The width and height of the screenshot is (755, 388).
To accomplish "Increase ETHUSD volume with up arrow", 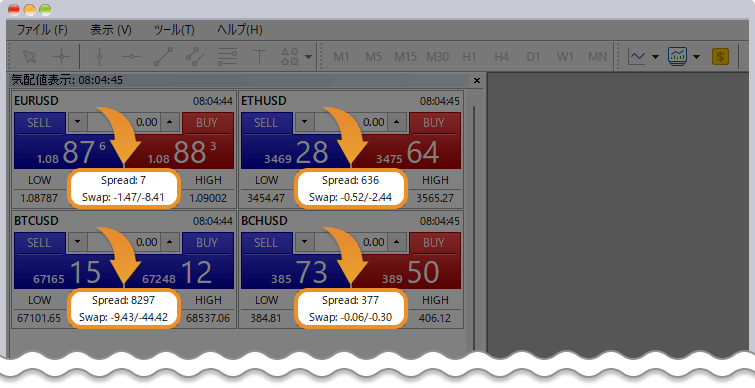I will [x=396, y=122].
